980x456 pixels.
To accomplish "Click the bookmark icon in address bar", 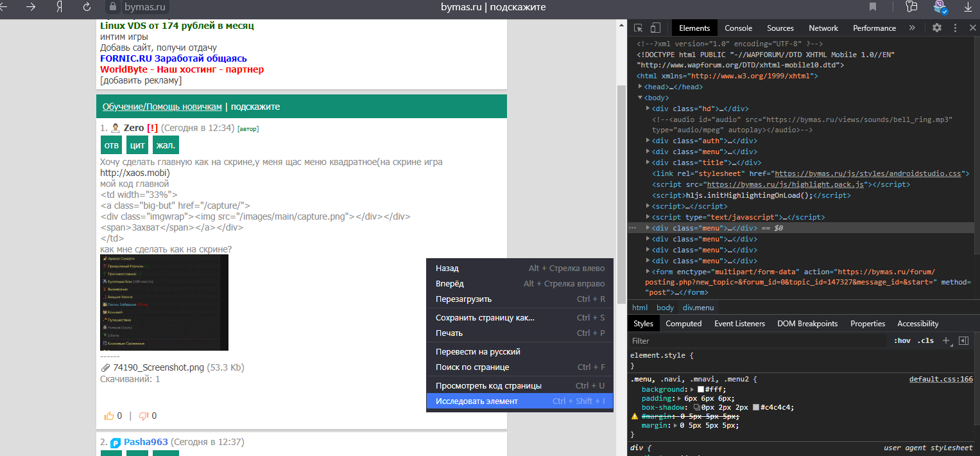I will (x=873, y=7).
